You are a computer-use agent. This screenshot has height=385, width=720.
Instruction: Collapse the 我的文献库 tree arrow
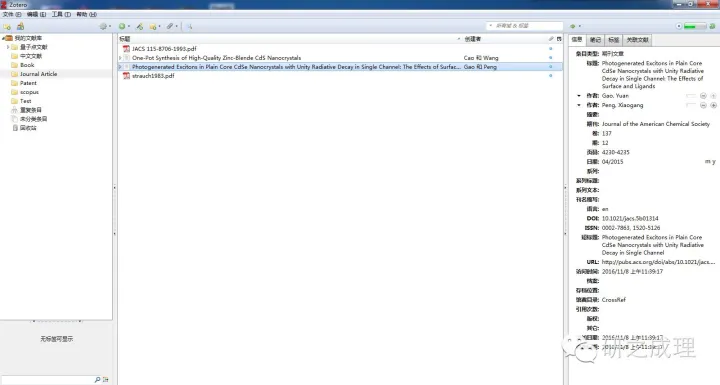4,38
